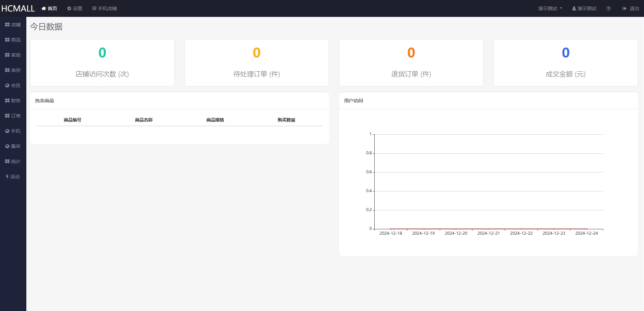Click the HCMALL logo

coord(18,8)
